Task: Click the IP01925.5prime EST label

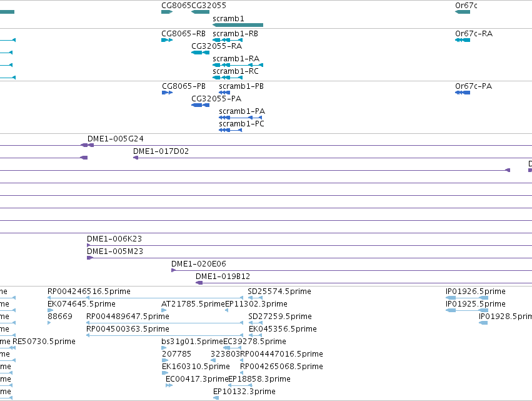Action: pos(476,304)
